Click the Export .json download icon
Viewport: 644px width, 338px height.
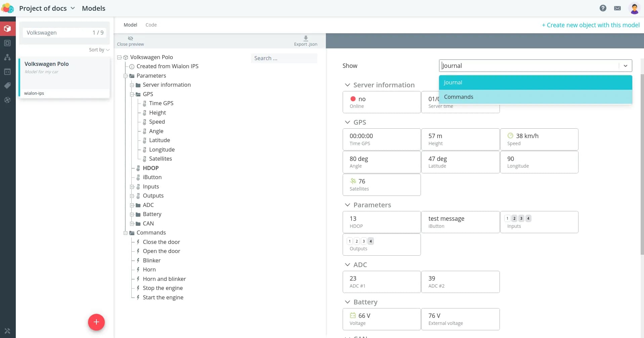305,38
